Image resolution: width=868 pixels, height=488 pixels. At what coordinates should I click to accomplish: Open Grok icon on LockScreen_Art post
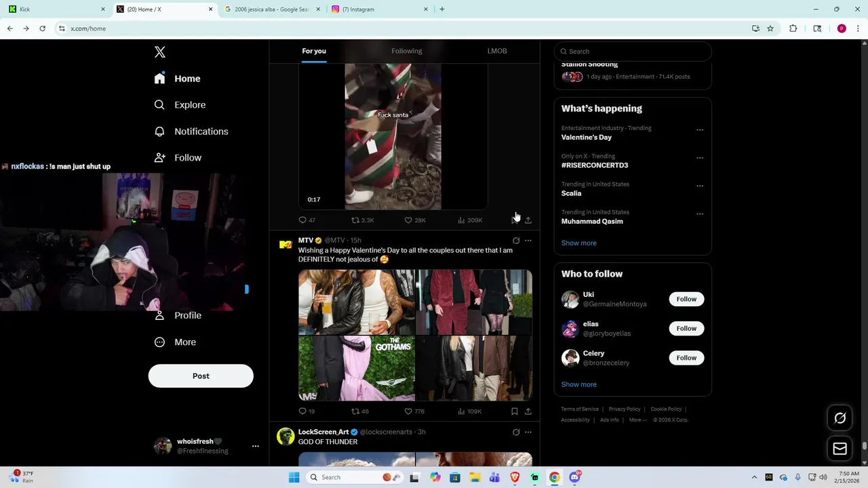(x=516, y=432)
